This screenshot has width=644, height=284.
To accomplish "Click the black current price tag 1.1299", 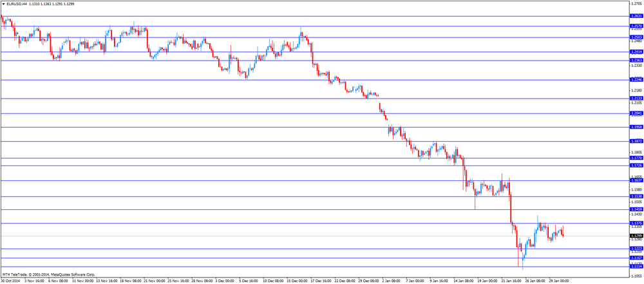I will click(637, 236).
